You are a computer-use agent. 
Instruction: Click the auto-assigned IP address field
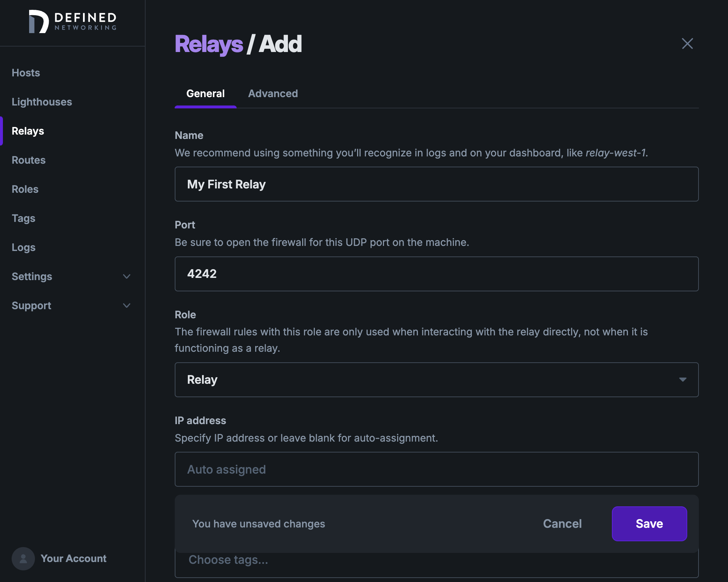pos(436,469)
